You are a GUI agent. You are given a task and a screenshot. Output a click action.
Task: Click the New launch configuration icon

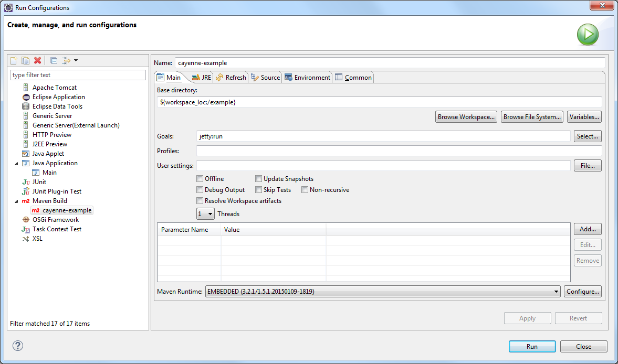pyautogui.click(x=14, y=60)
